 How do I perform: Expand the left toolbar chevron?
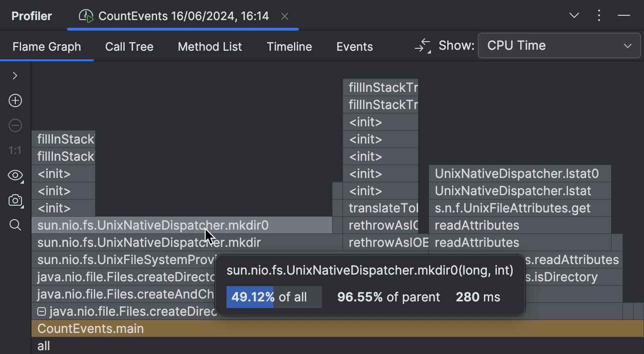click(15, 76)
